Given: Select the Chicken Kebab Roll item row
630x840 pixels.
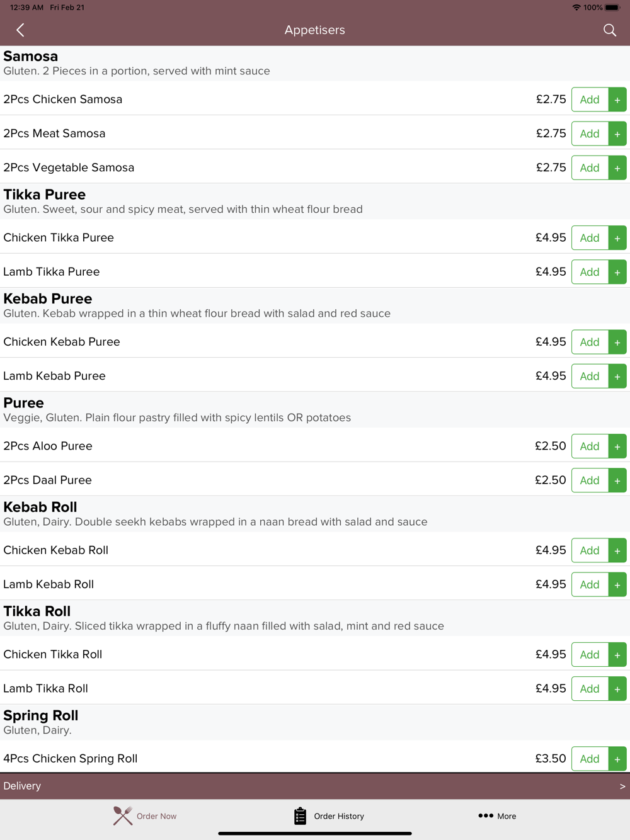Looking at the screenshot, I should [x=315, y=550].
